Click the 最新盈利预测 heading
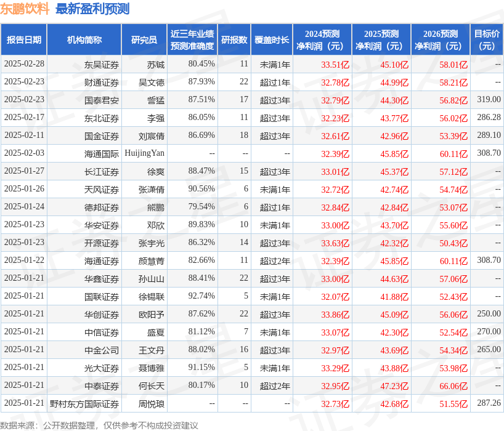Screen dimensions: 504x431 click(x=92, y=9)
